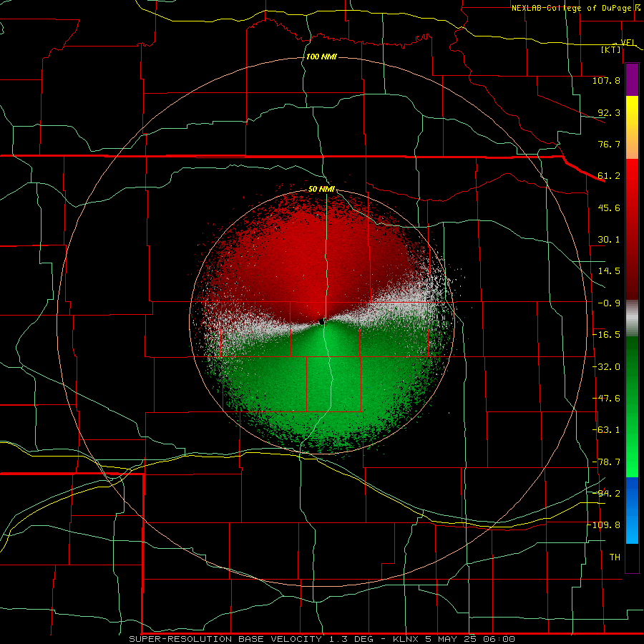Click the -63.1 velocity scale value
This screenshot has width=644, height=644.
[606, 430]
